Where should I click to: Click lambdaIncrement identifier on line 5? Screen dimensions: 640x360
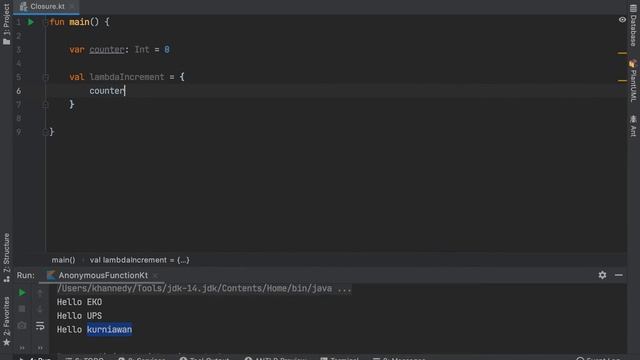click(127, 77)
